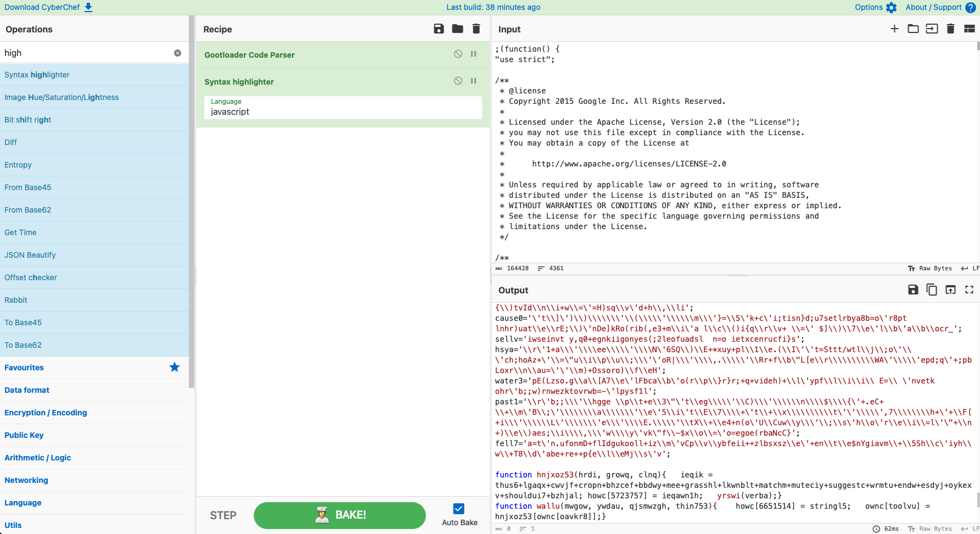Maximise the output pane
This screenshot has width=980, height=534.
[x=969, y=290]
